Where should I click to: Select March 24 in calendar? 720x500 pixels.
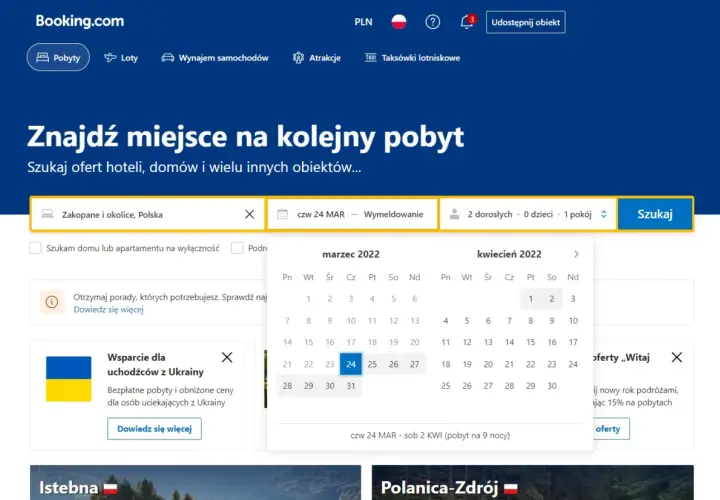[x=351, y=364]
